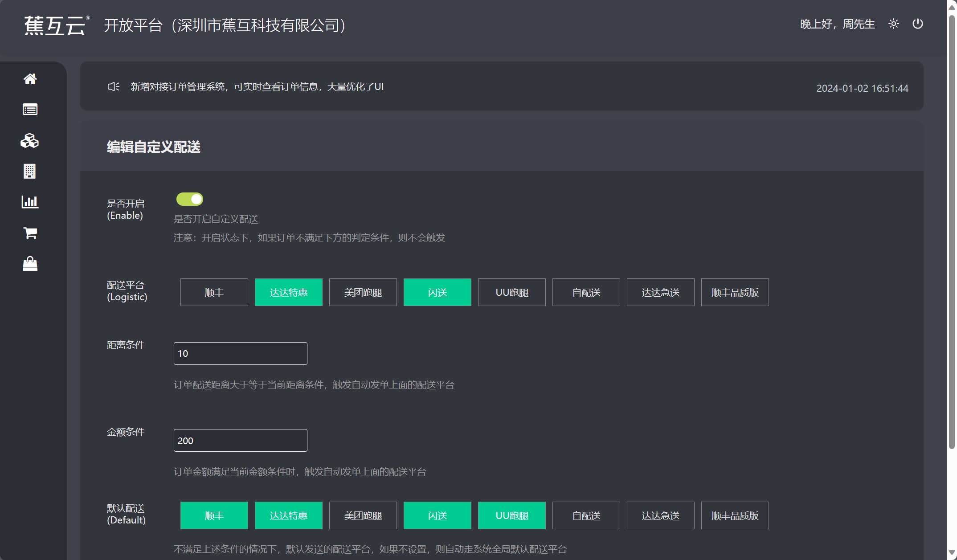The width and height of the screenshot is (957, 560).
Task: Click the 2024-01-02 16:51:44 timestamp
Action: [862, 88]
